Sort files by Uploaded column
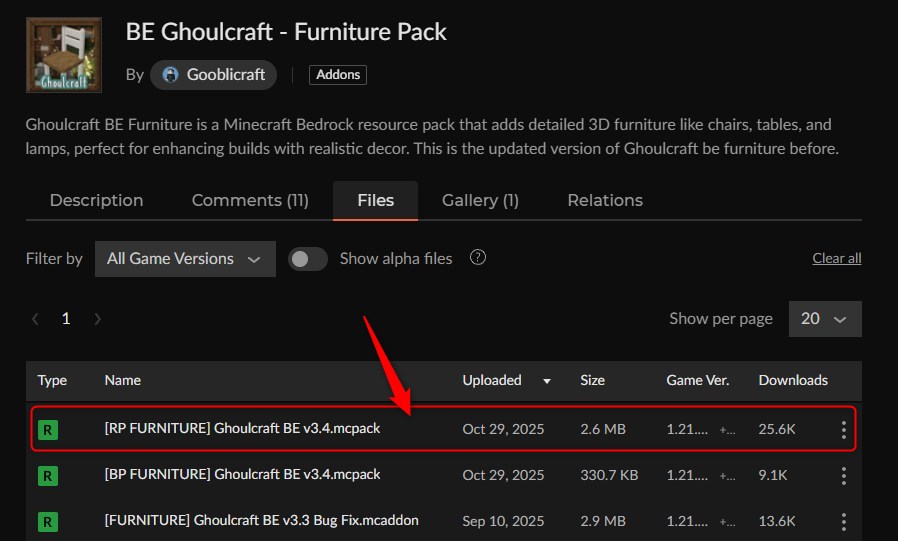Image resolution: width=898 pixels, height=541 pixels. [x=492, y=380]
